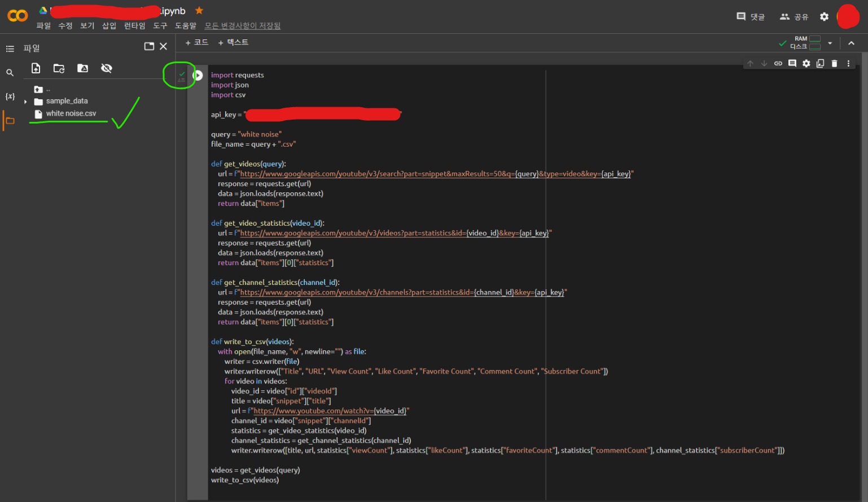The width and height of the screenshot is (868, 502).
Task: Add a code cell with '+ 코드'
Action: pos(197,42)
